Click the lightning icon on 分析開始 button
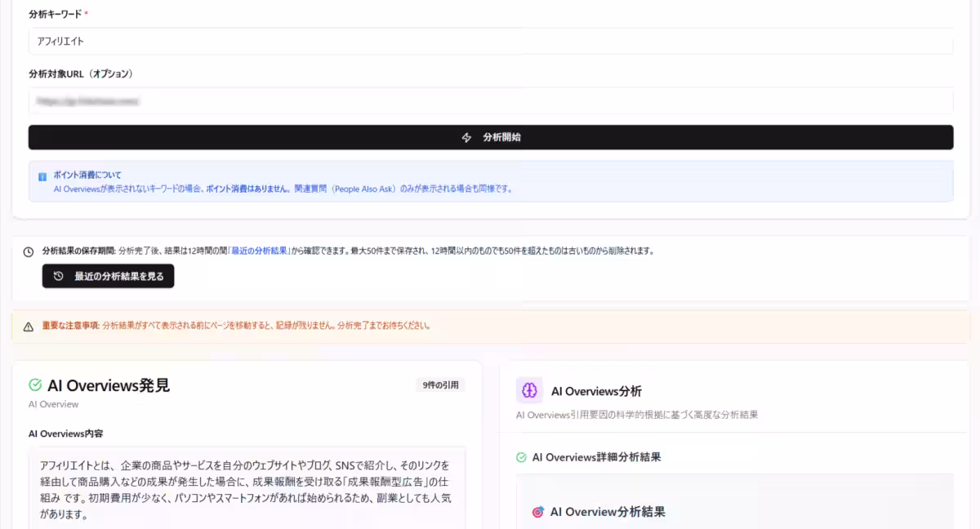Viewport: 980px width, 529px height. (466, 137)
